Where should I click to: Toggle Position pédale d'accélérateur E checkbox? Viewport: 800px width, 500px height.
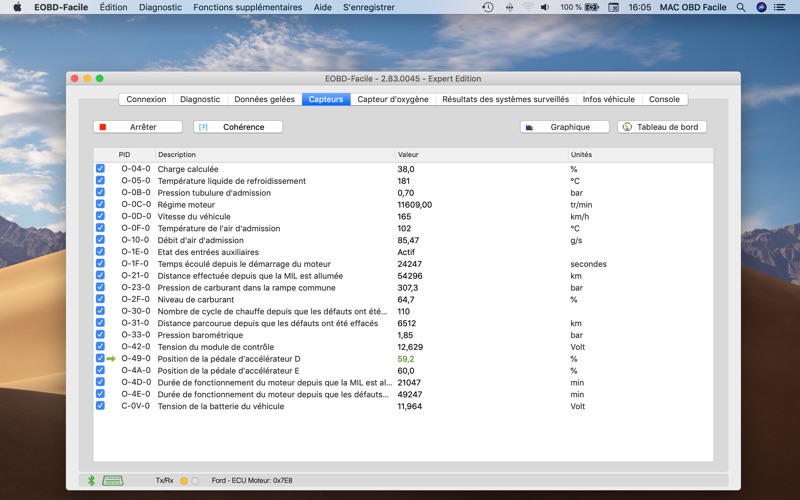tap(100, 370)
